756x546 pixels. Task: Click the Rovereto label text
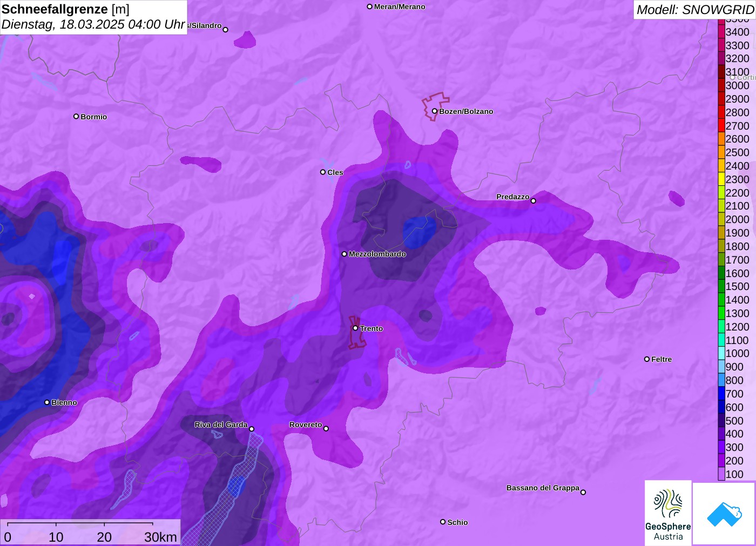point(306,424)
